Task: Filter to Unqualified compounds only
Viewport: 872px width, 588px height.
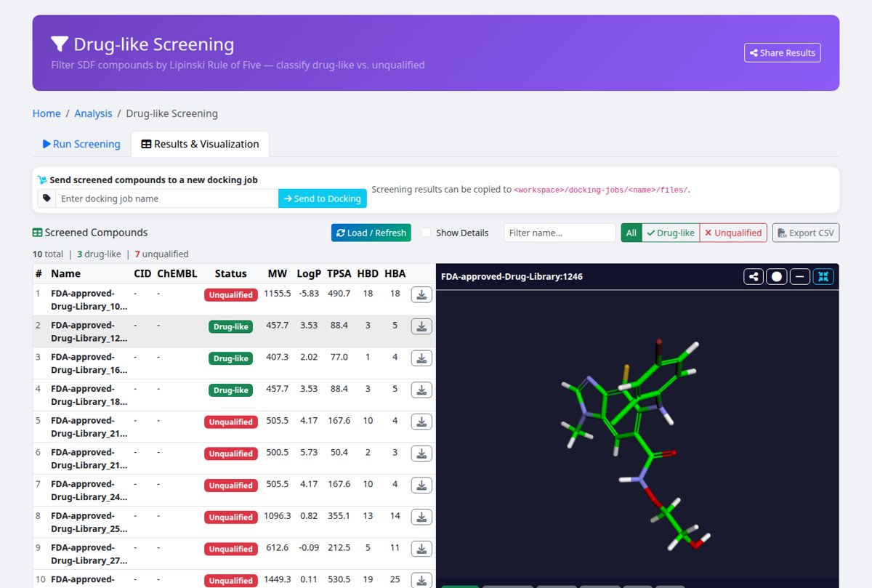Action: 733,233
